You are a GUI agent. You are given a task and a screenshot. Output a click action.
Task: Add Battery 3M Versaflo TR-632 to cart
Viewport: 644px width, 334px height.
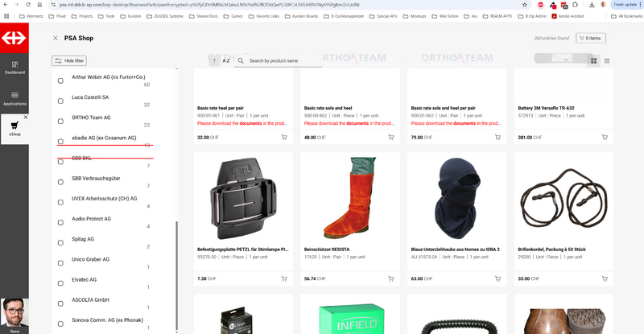point(605,137)
